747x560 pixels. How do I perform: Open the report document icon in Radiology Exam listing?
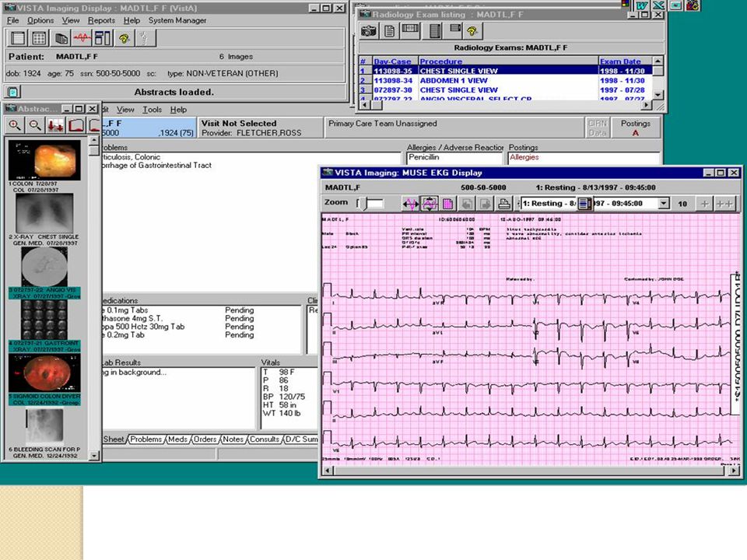[x=389, y=31]
